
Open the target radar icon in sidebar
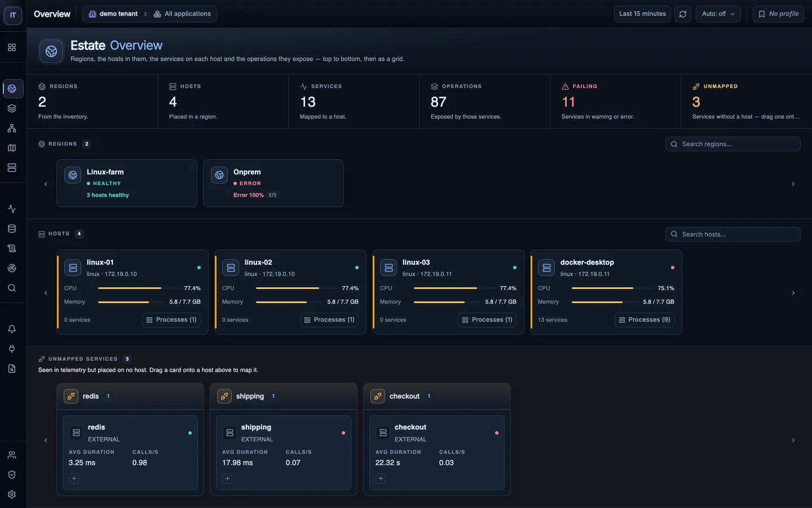(12, 268)
